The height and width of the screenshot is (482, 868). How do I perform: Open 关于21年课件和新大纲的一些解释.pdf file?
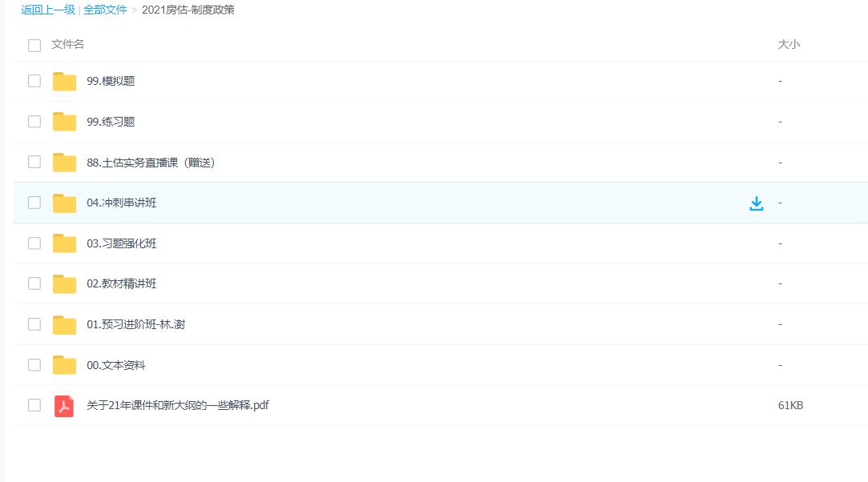pos(177,405)
